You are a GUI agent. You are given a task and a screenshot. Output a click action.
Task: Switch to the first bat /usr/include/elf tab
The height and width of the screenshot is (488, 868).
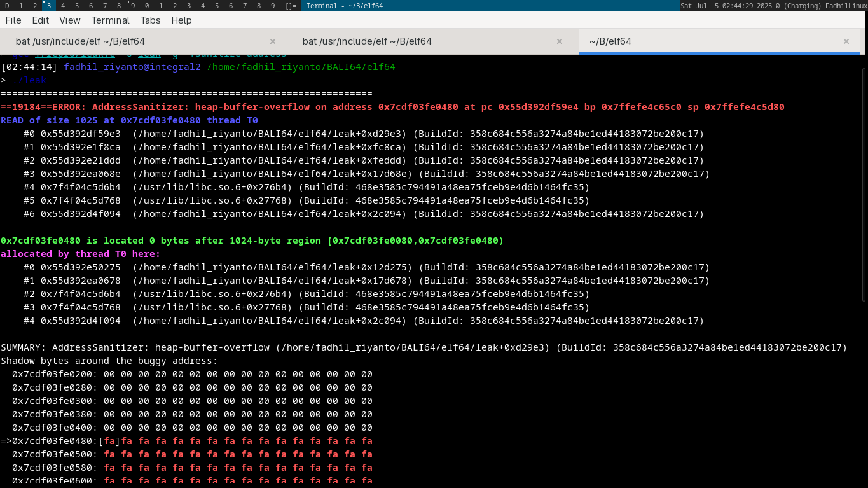[x=80, y=41]
